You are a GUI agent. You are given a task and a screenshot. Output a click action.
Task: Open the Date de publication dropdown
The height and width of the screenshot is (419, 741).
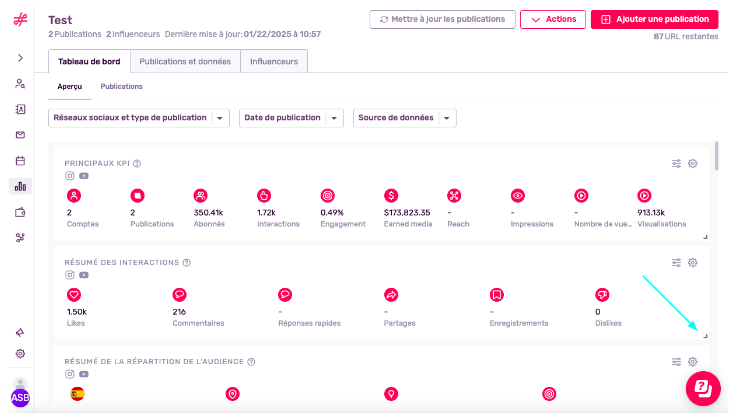tap(291, 118)
